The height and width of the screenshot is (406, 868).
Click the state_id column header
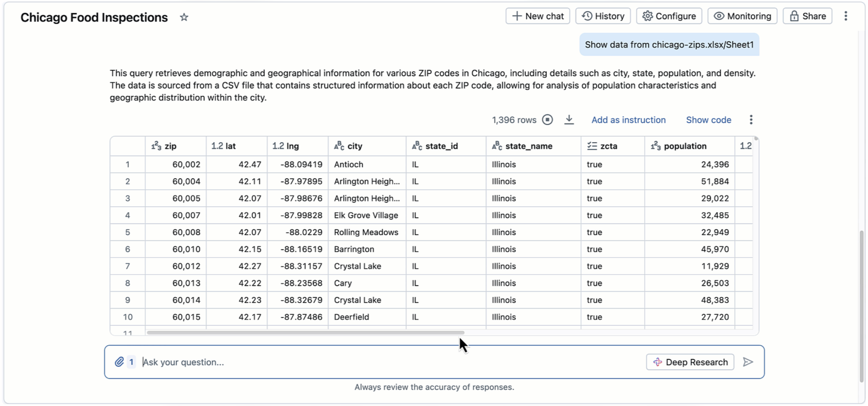[x=446, y=146]
